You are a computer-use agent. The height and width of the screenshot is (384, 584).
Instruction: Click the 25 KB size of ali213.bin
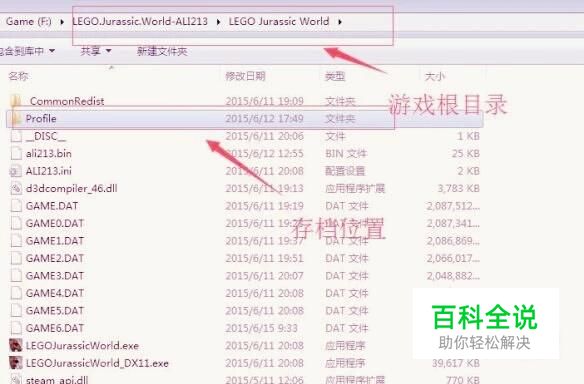coord(466,153)
